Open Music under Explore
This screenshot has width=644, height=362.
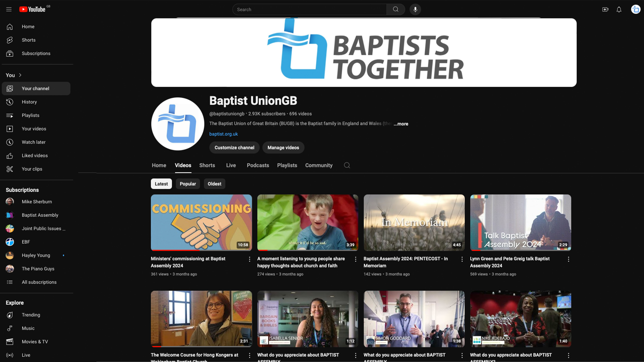tap(36, 328)
